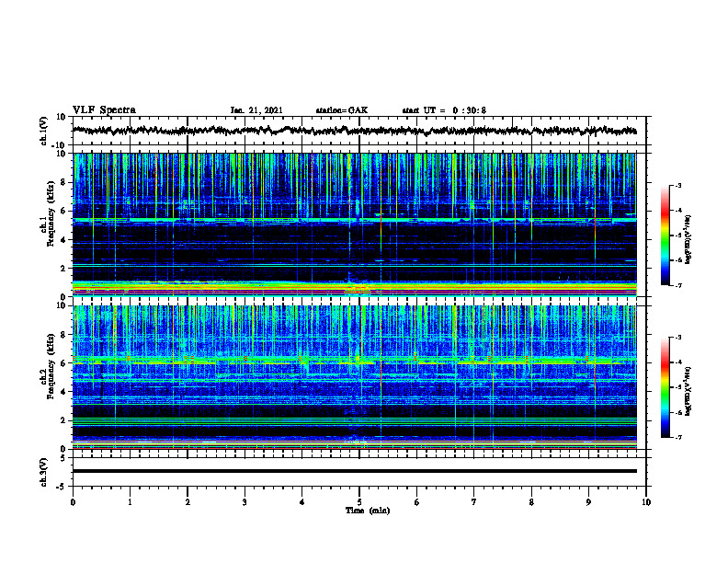The height and width of the screenshot is (563, 728).
Task: Click the time axis tick label "7"
Action: tap(474, 502)
